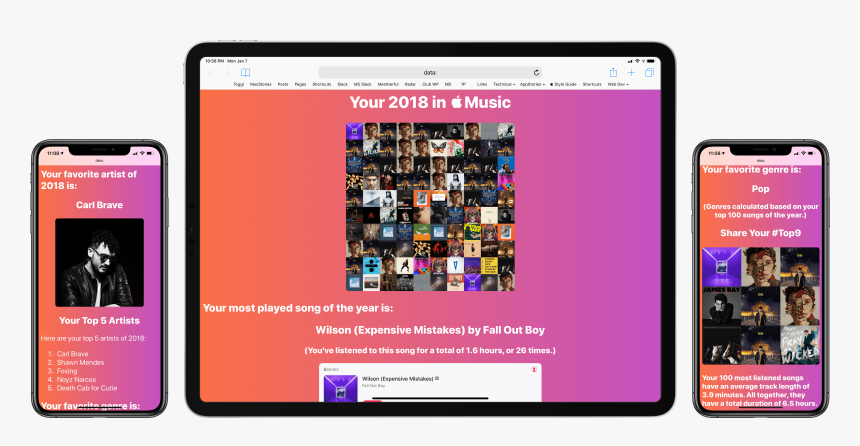Open the Pages bookmark
This screenshot has height=446, width=860.
[x=301, y=84]
